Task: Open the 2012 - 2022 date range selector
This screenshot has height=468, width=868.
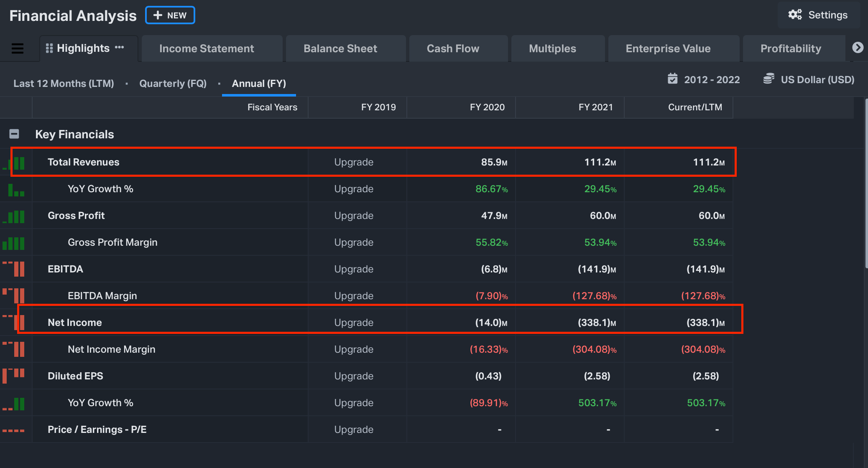Action: 712,79
